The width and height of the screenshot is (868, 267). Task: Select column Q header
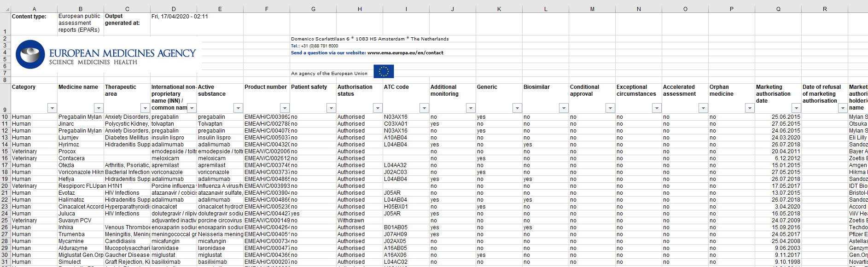point(778,9)
